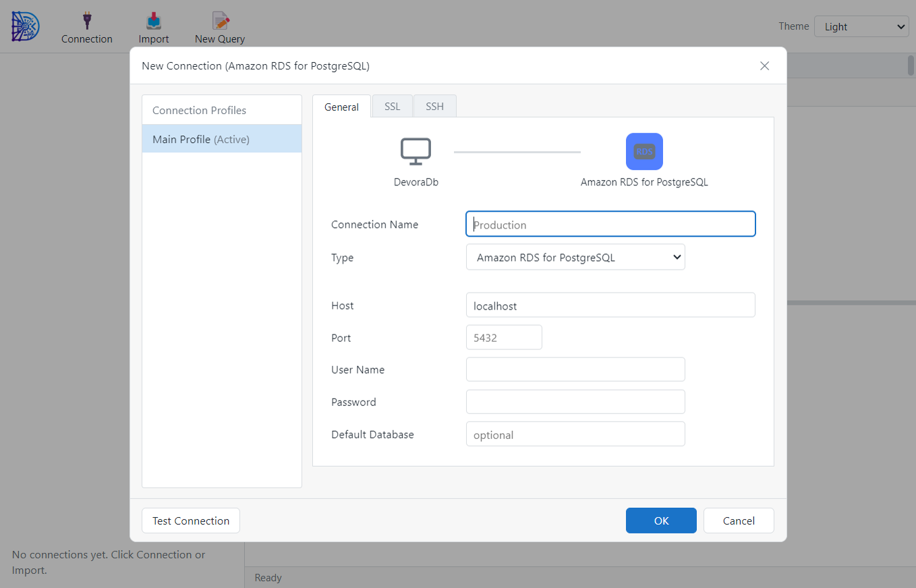Switch to the General tab

[342, 107]
